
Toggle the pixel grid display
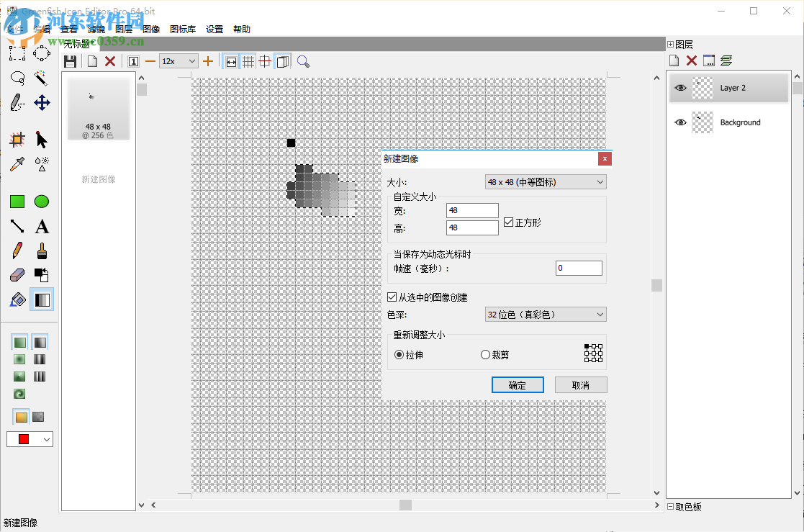point(248,61)
